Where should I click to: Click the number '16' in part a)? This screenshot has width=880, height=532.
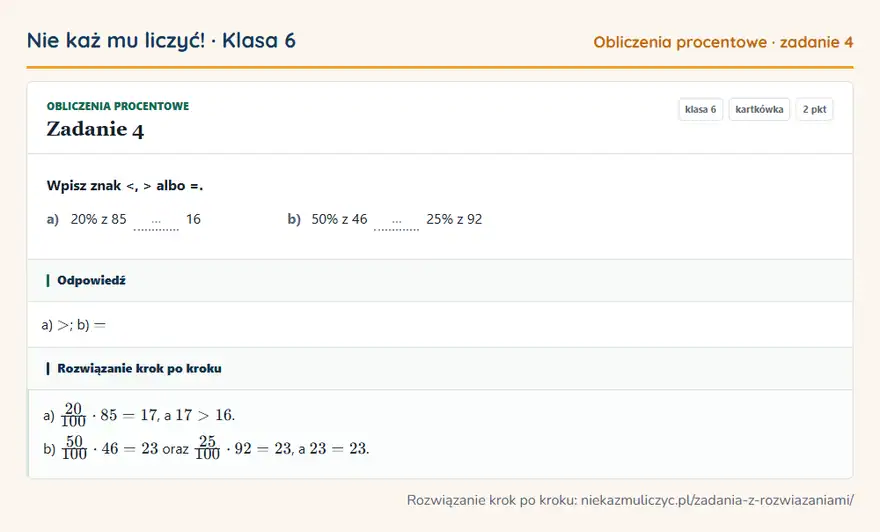click(x=193, y=219)
